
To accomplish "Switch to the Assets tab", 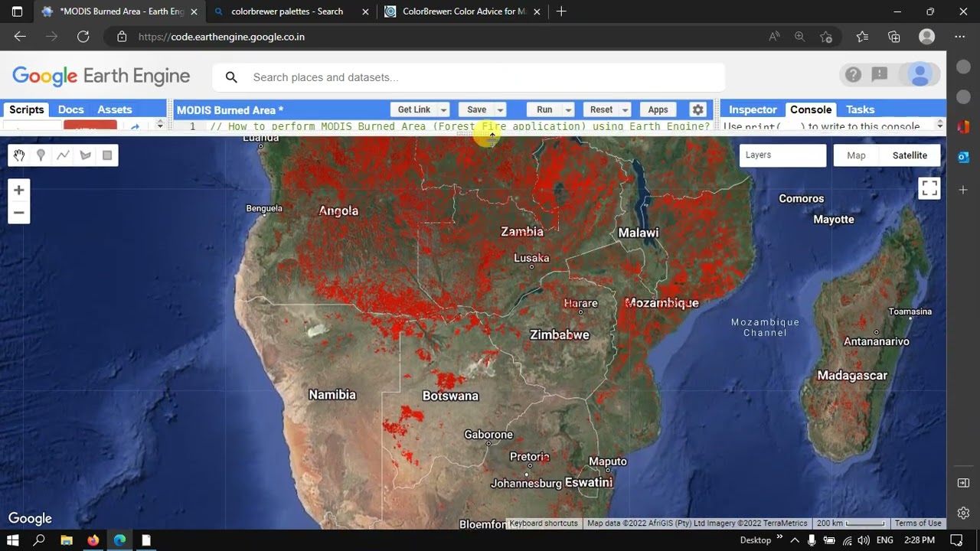I will 115,109.
